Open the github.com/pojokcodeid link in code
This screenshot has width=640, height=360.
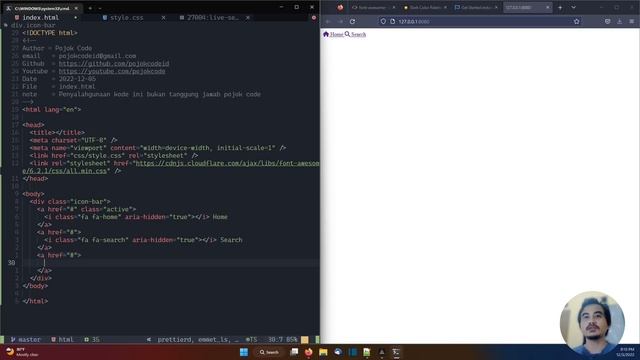[x=113, y=64]
